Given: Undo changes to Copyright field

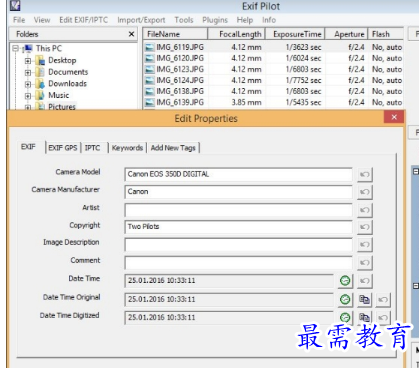Looking at the screenshot, I should tap(365, 227).
